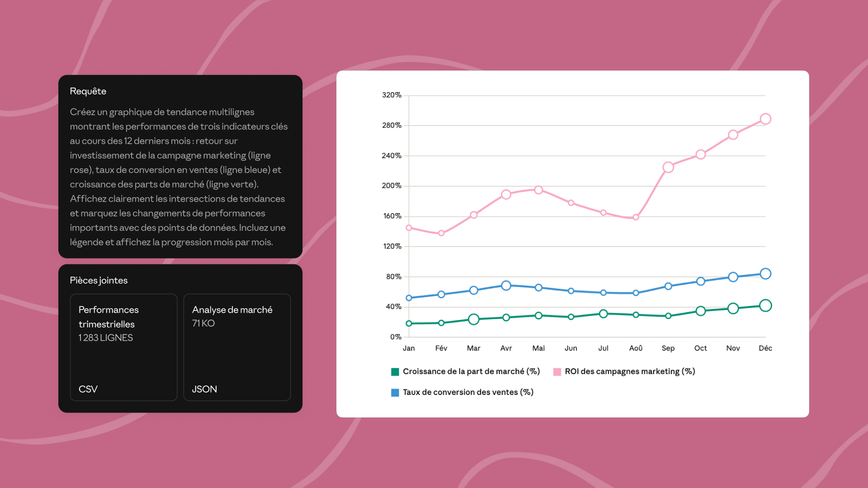The width and height of the screenshot is (868, 488).
Task: Click the blue conversion rate legend swatch
Action: [x=395, y=393]
